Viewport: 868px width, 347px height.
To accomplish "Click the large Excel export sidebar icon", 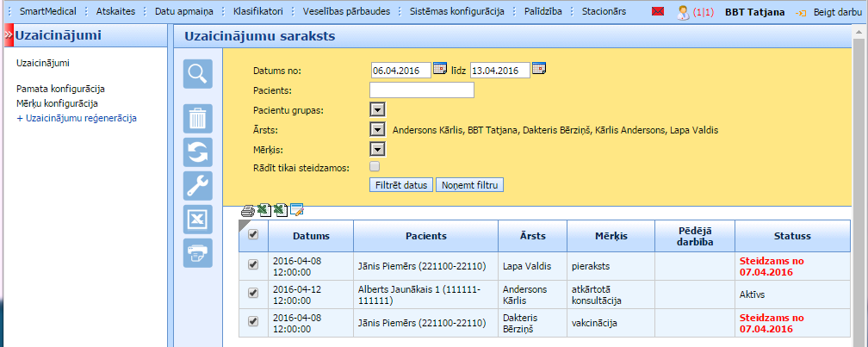I will coord(197,220).
